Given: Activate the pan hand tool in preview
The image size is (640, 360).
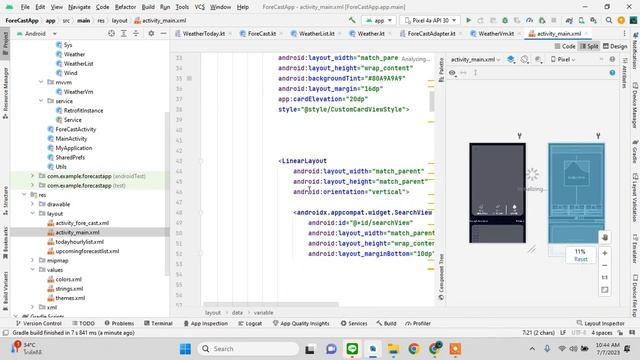Looking at the screenshot, I should (605, 237).
